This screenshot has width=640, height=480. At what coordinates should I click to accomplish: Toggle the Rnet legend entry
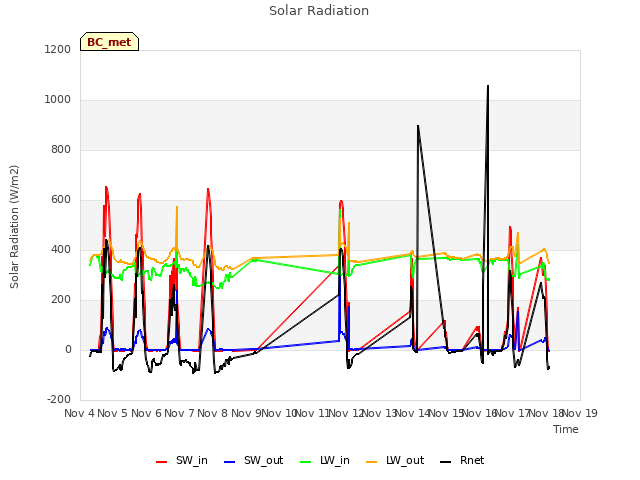coord(462,461)
